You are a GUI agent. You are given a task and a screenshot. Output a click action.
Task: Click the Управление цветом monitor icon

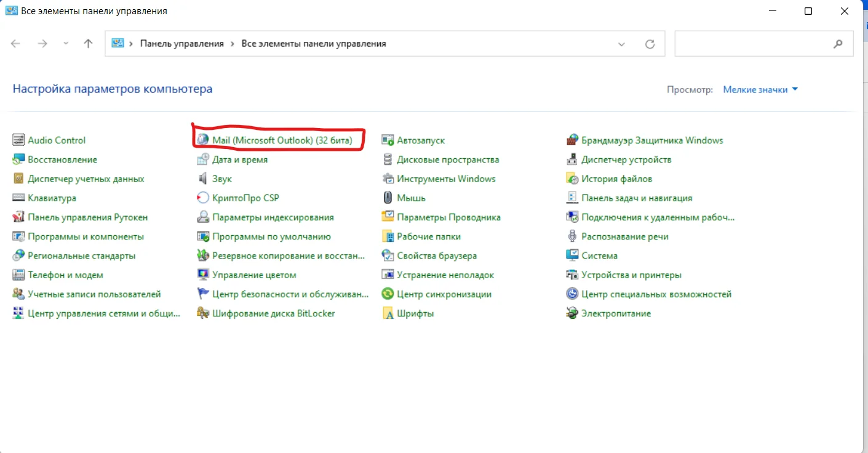(x=203, y=275)
